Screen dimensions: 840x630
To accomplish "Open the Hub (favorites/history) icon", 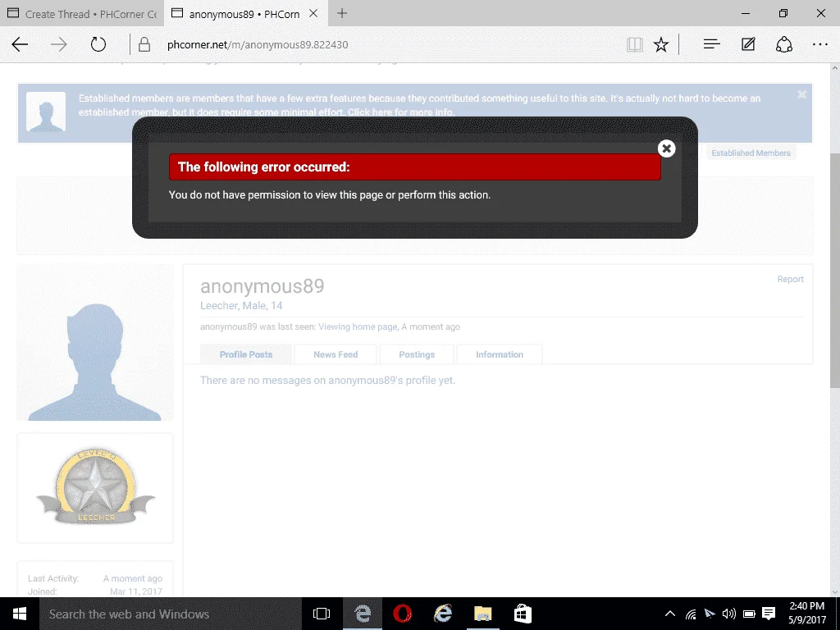I will tap(711, 44).
